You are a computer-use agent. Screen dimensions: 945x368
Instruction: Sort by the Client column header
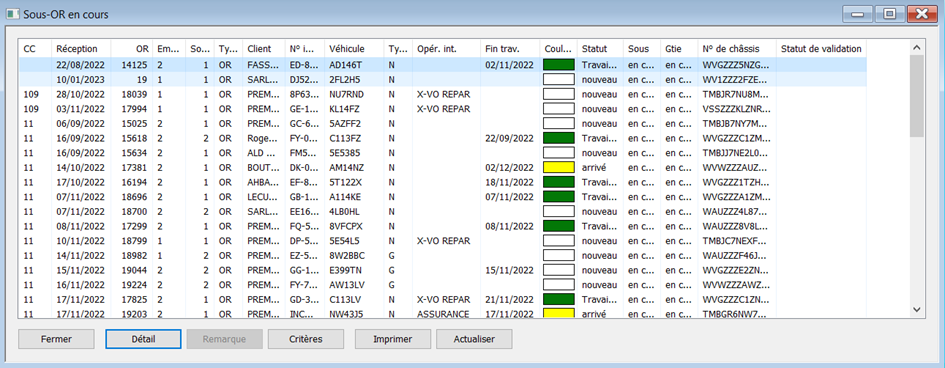[263, 49]
